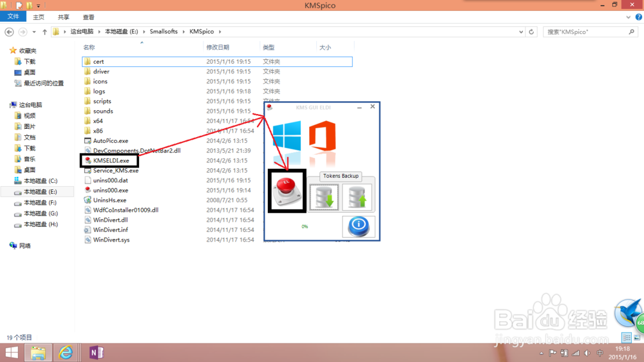Select the icons folder
Viewport: 644px width, 362px height.
coord(100,81)
